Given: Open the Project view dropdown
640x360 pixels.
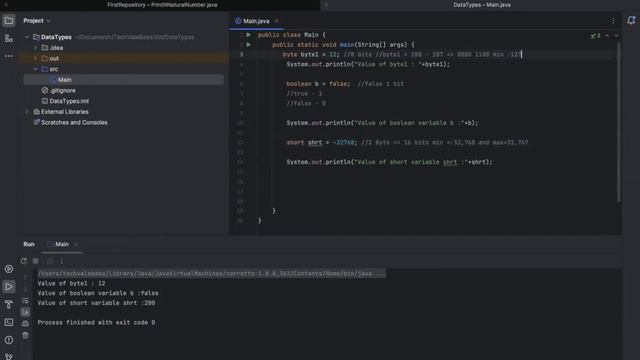Looking at the screenshot, I should pyautogui.click(x=37, y=20).
